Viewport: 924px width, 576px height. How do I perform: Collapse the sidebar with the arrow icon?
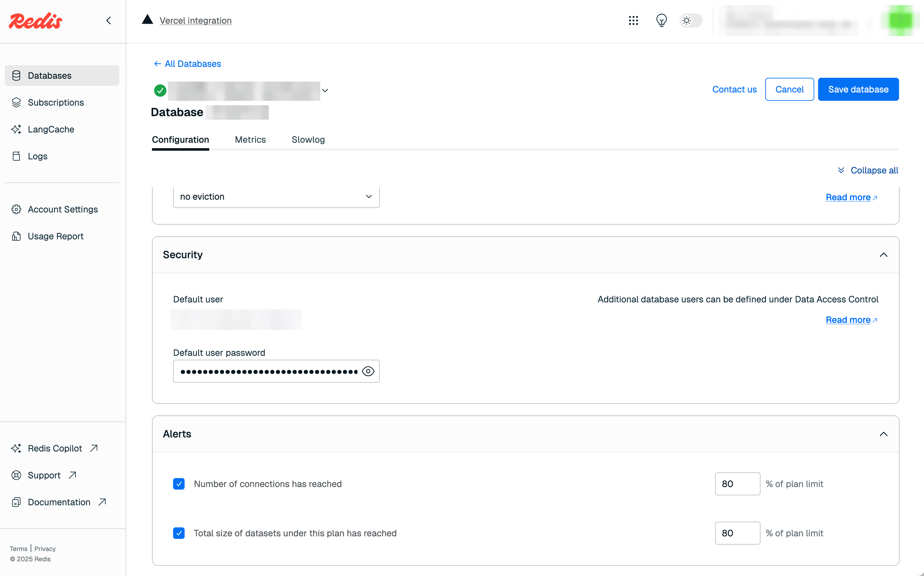pos(108,20)
